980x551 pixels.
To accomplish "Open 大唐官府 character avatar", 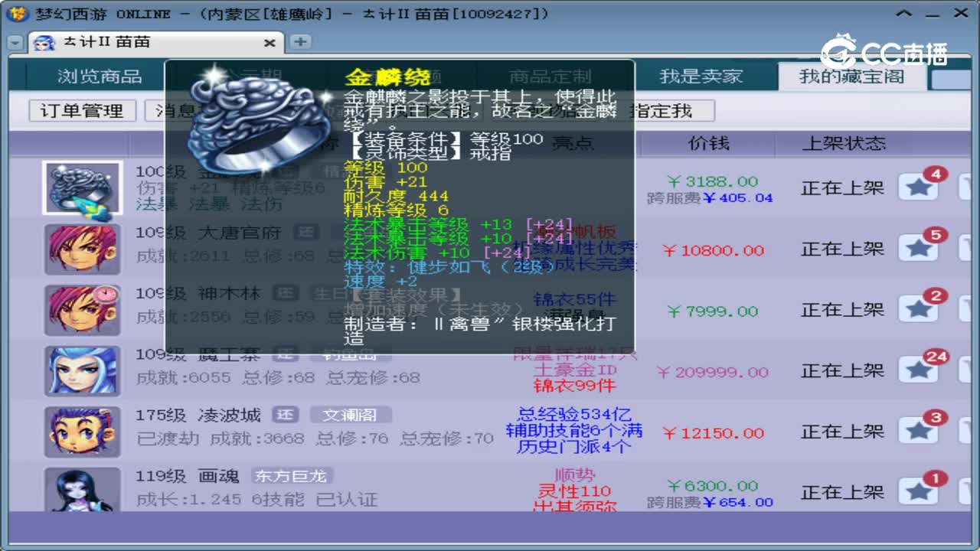I will click(x=82, y=249).
